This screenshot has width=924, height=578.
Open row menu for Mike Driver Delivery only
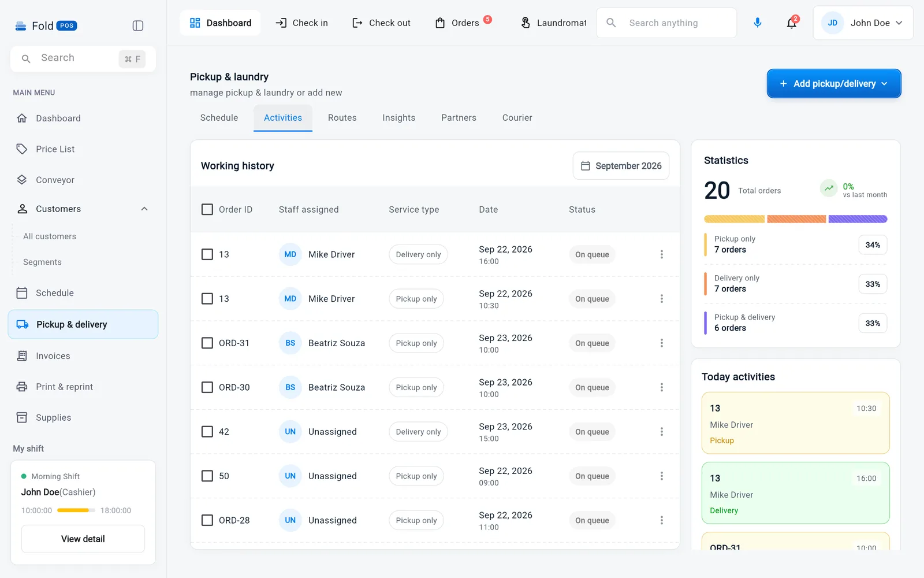(x=662, y=254)
